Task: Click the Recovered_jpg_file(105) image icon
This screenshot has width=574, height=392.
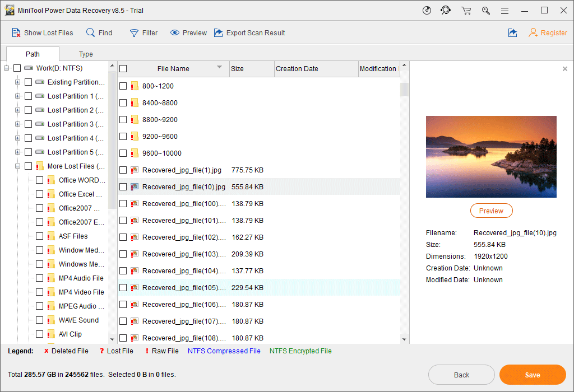Action: pos(135,288)
